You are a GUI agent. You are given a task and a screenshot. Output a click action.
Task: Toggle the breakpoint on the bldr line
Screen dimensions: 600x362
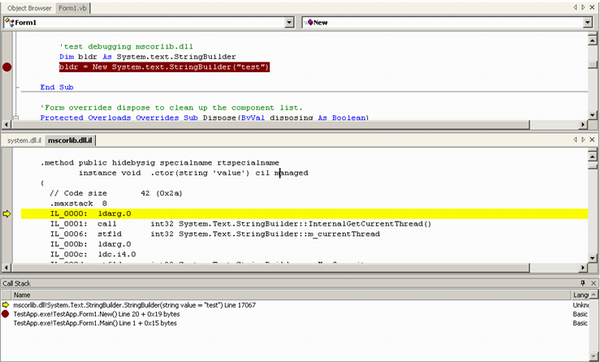[7, 67]
